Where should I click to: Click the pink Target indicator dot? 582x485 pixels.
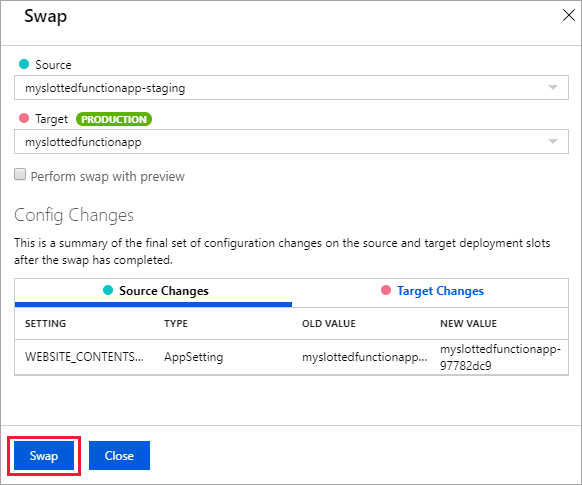point(24,118)
